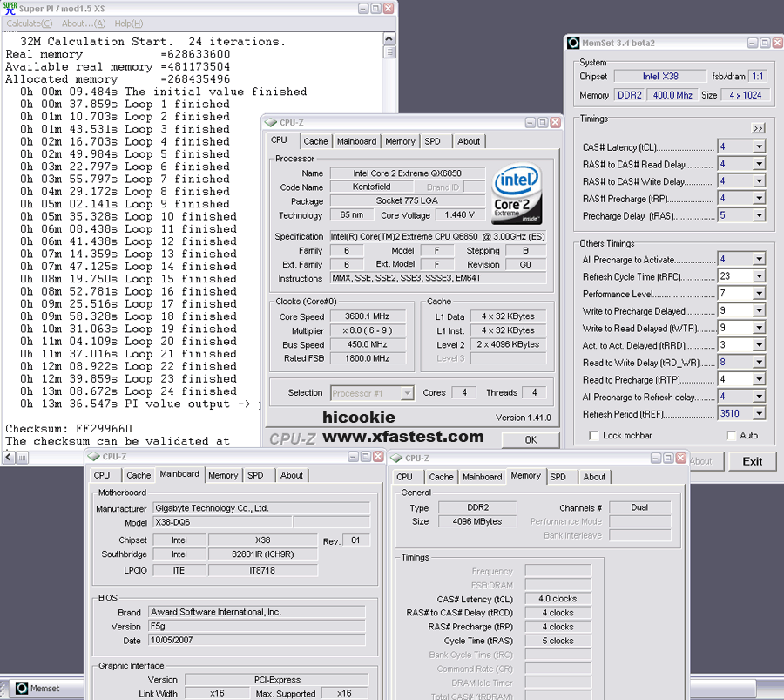Click the top CPU-Z window title icon

click(271, 122)
